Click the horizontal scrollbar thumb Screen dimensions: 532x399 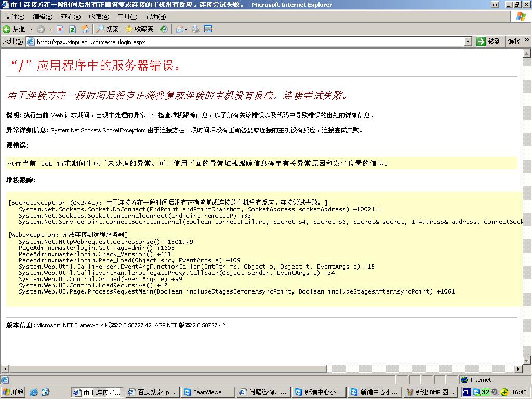[166, 369]
